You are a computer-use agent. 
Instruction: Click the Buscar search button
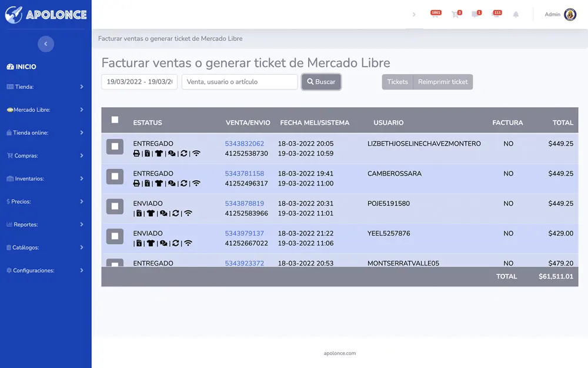pos(322,82)
